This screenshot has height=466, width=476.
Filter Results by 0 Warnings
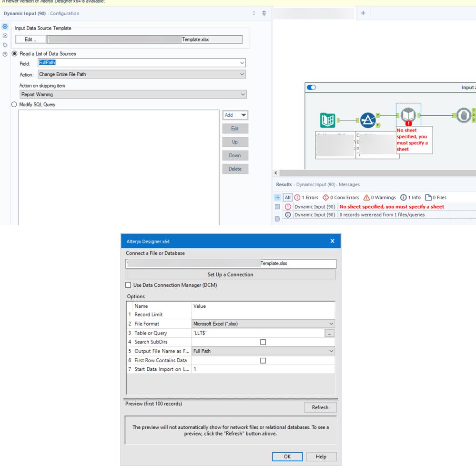coord(379,197)
